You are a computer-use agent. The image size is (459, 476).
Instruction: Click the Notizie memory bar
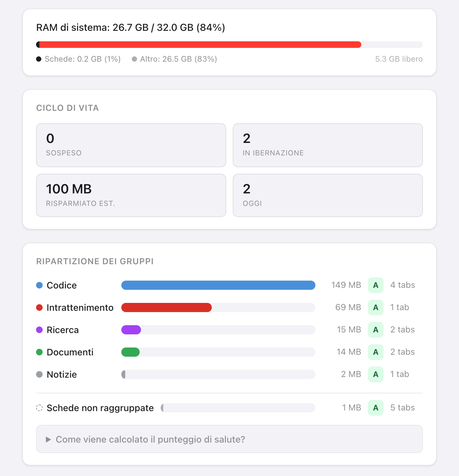tap(218, 374)
